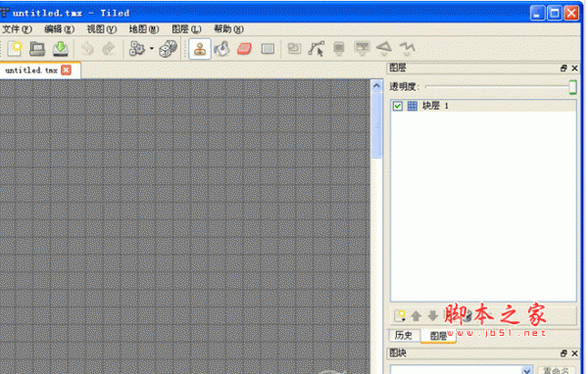This screenshot has height=374, width=588.
Task: Click the new layer icon below layer list
Action: [400, 316]
